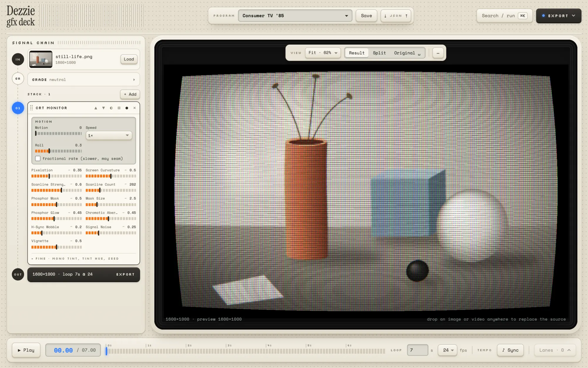
Task: Move CRT Monitor effect up with triangle icon
Action: pyautogui.click(x=96, y=108)
